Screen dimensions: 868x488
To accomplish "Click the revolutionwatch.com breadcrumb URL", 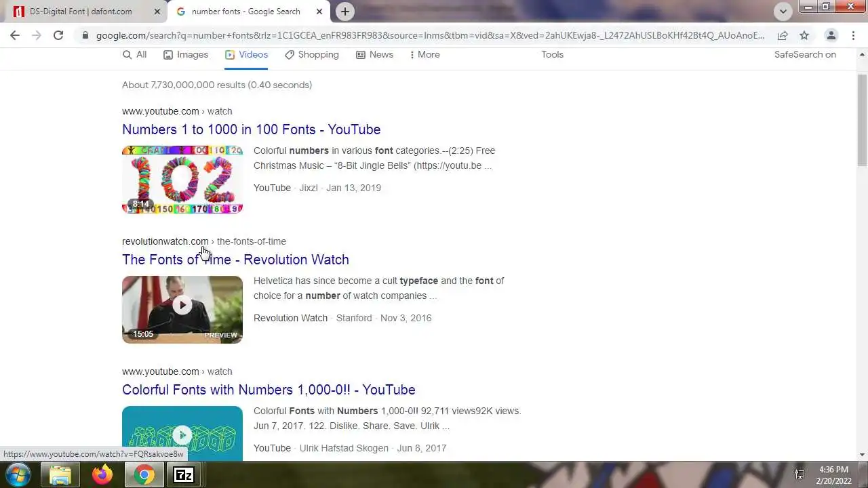I will pyautogui.click(x=204, y=241).
